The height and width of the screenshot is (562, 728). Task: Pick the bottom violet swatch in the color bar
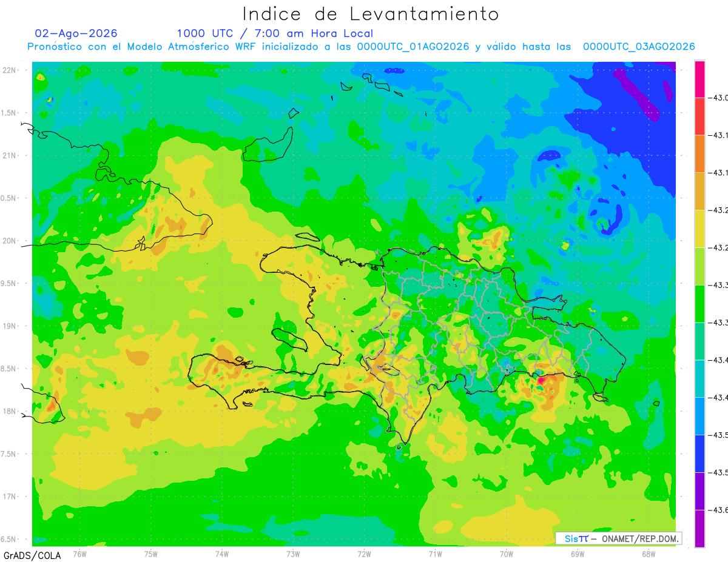699,528
